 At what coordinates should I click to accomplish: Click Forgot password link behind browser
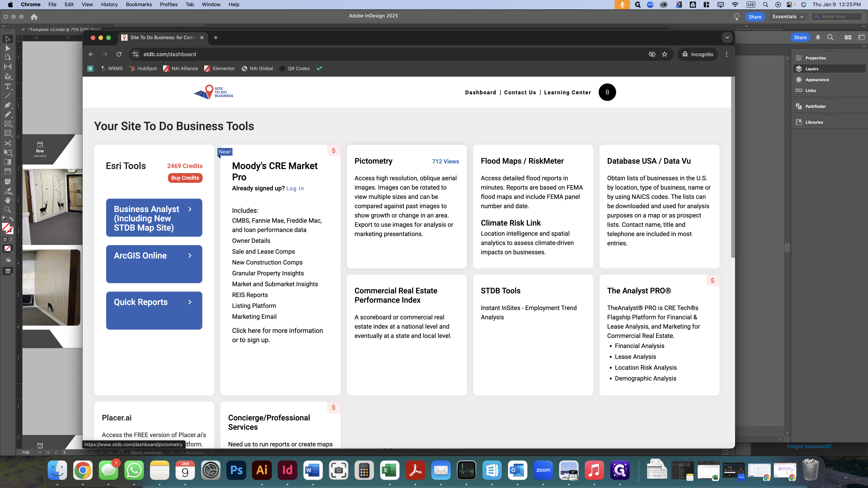pos(809,446)
